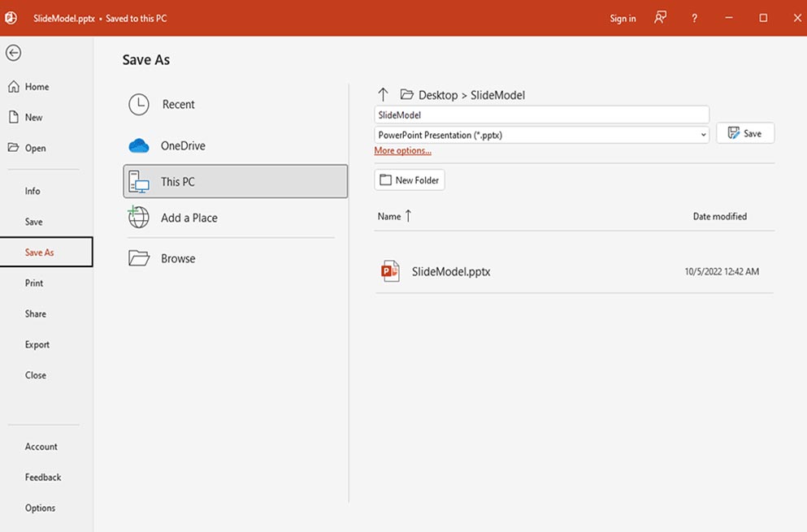Click the PowerPoint logo in title bar
The height and width of the screenshot is (532, 807).
11,18
